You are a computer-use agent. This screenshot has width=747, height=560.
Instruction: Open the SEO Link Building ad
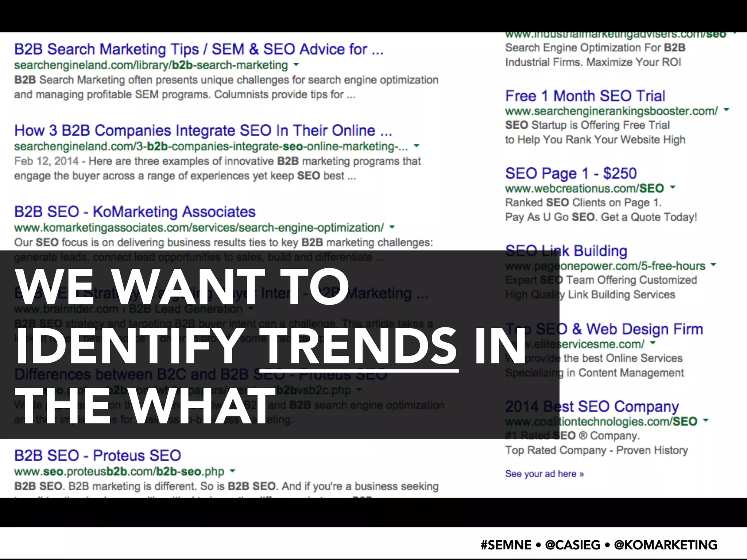point(566,251)
